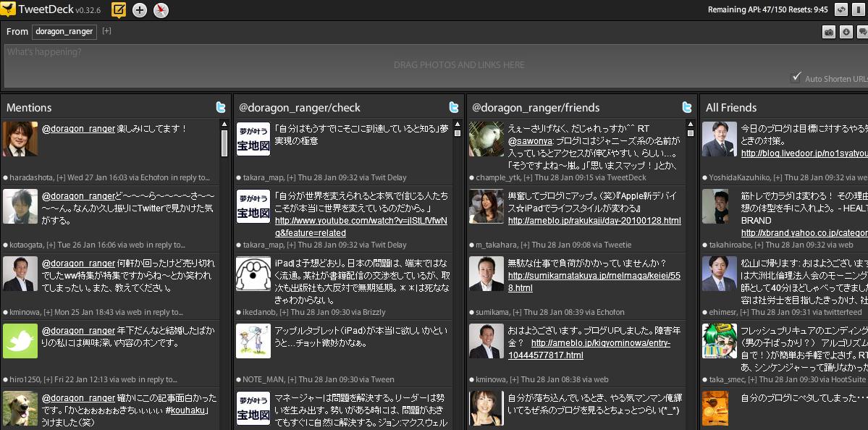This screenshot has height=430, width=868.
Task: Open the compose tweet panel icon
Action: tap(119, 10)
